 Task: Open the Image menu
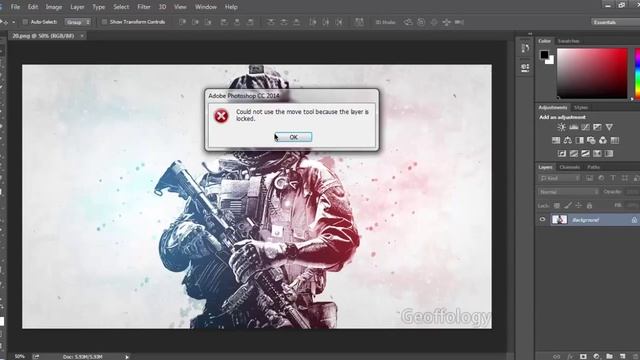pyautogui.click(x=54, y=7)
